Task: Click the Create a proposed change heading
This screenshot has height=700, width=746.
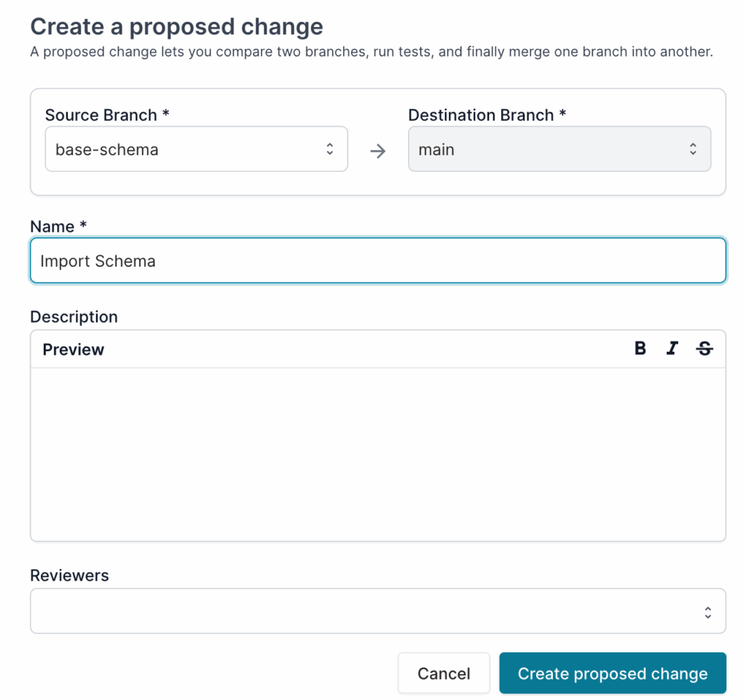Action: click(x=177, y=26)
